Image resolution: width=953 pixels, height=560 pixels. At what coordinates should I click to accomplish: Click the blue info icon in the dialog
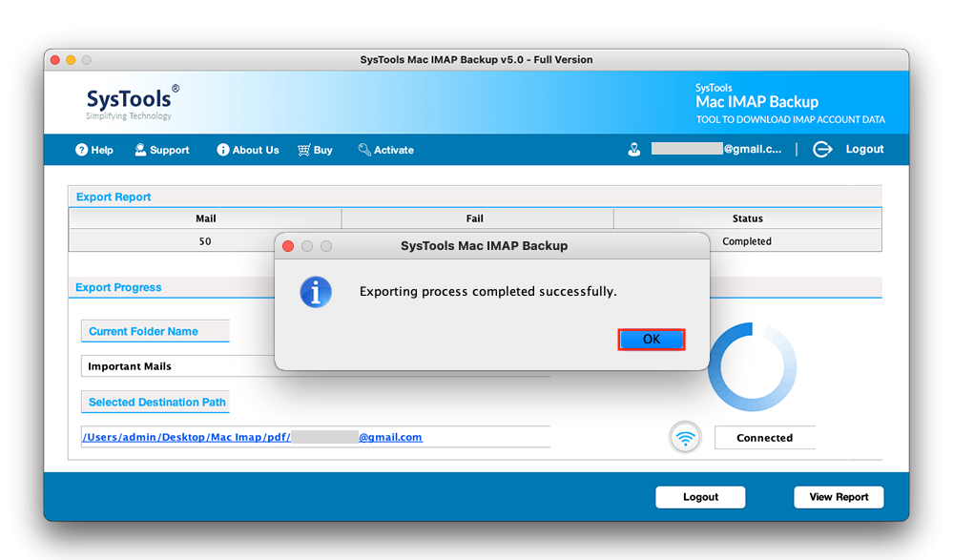click(x=316, y=292)
